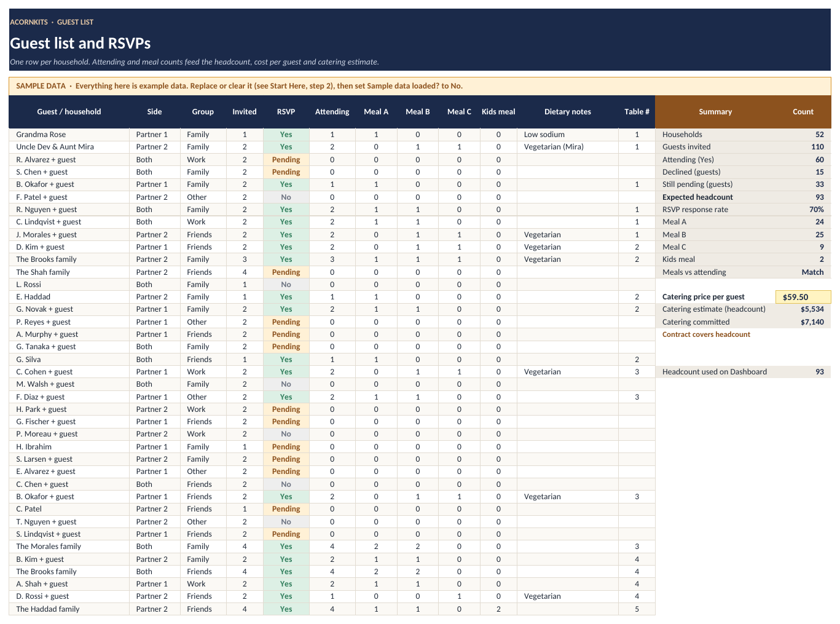
Task: Select the Households summary label
Action: coord(715,135)
